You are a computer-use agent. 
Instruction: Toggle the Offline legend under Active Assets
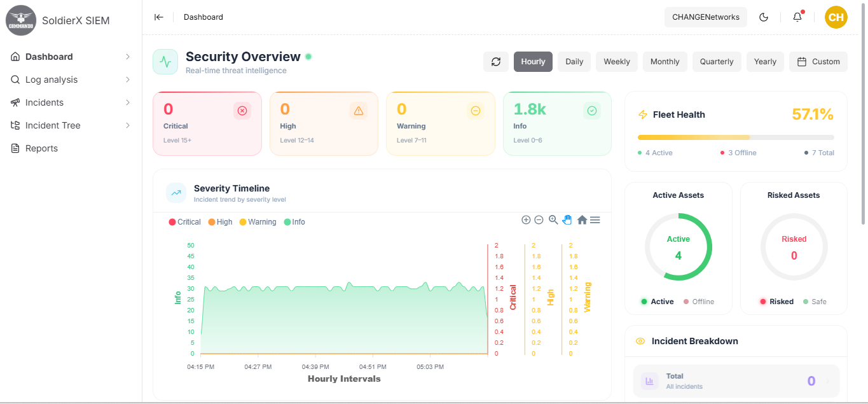click(x=698, y=302)
